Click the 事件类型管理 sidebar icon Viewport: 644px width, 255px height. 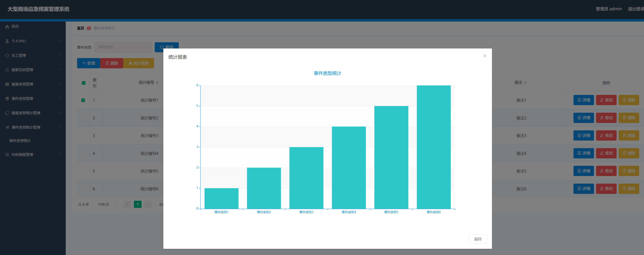(x=7, y=98)
